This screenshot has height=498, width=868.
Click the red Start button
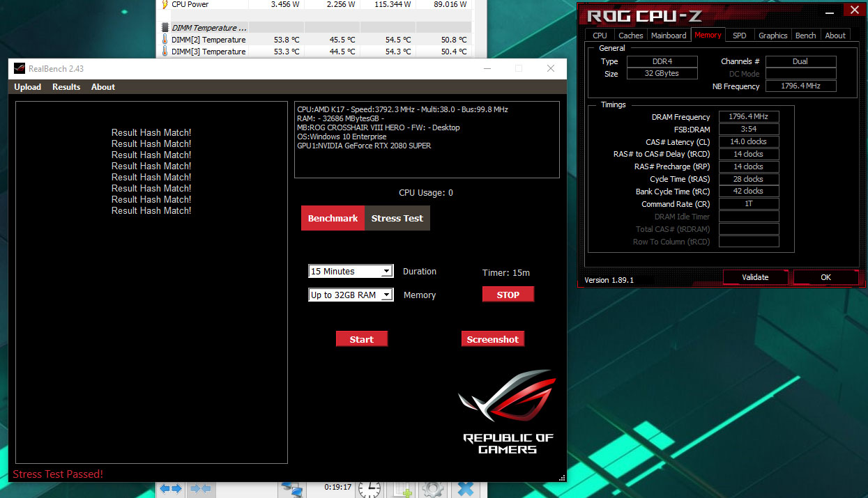tap(361, 339)
